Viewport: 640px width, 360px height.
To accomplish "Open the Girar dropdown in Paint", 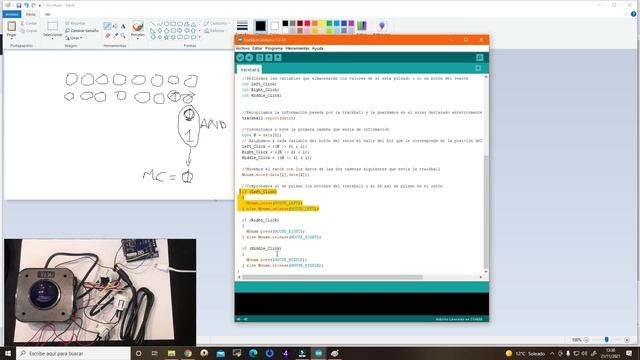I will (74, 38).
